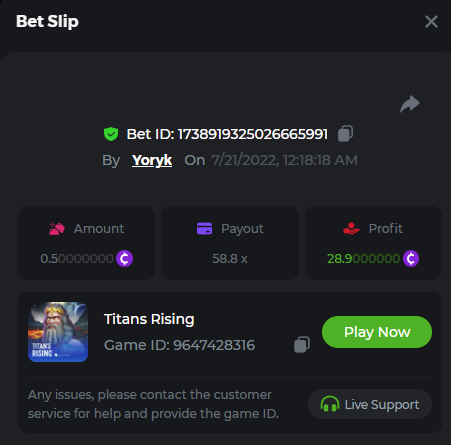
Task: Open the Yoryk user profile link
Action: click(152, 160)
